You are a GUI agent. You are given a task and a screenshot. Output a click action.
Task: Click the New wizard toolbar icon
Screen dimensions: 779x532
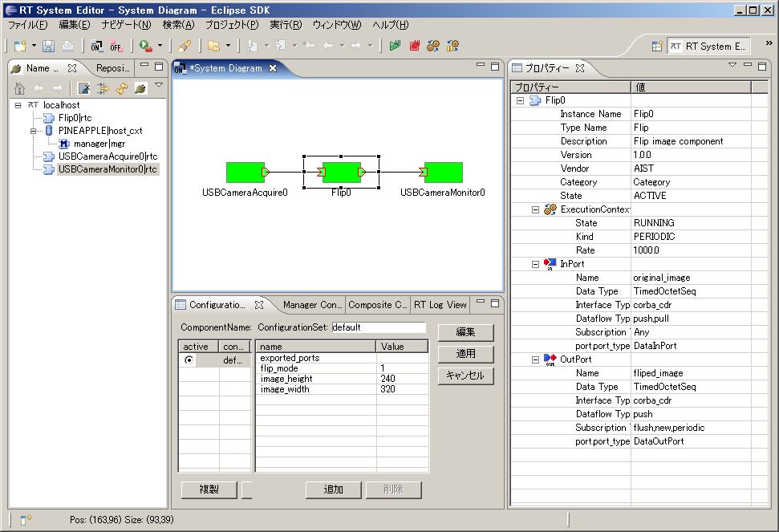(20, 47)
